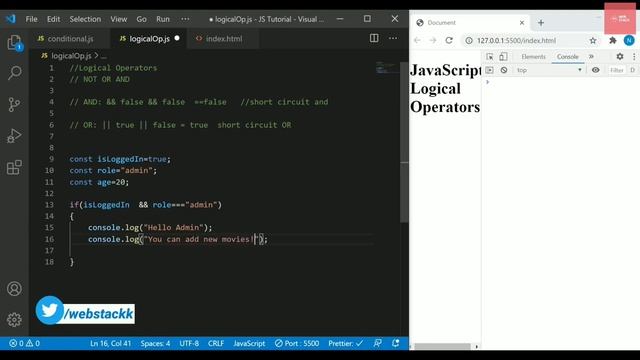This screenshot has height=360, width=640.
Task: Reload the browser page
Action: (449, 40)
